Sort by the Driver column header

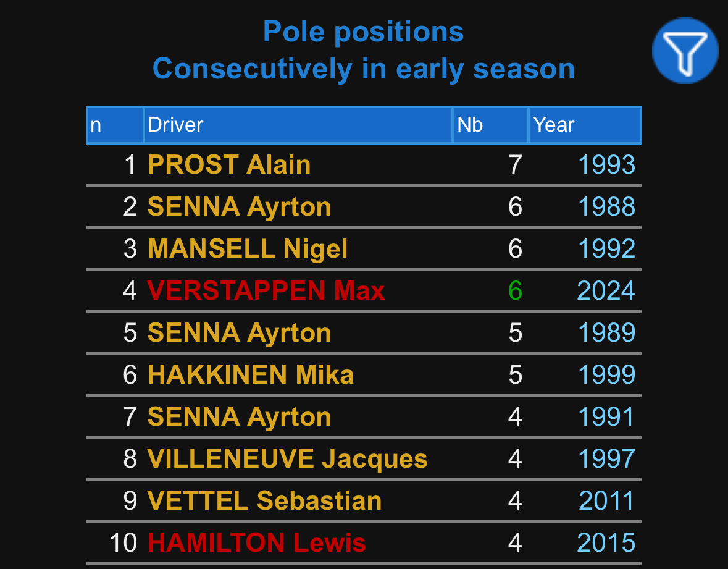(176, 125)
